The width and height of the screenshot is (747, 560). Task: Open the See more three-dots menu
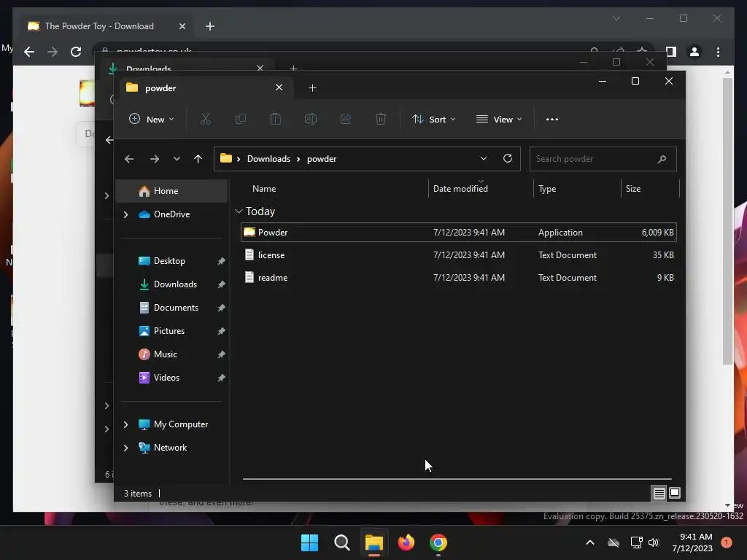click(x=552, y=119)
